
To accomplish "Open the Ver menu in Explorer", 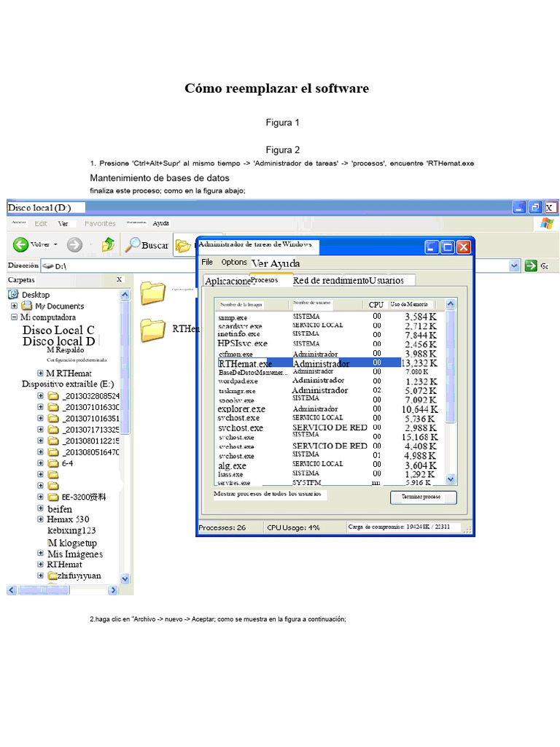I will [x=63, y=223].
